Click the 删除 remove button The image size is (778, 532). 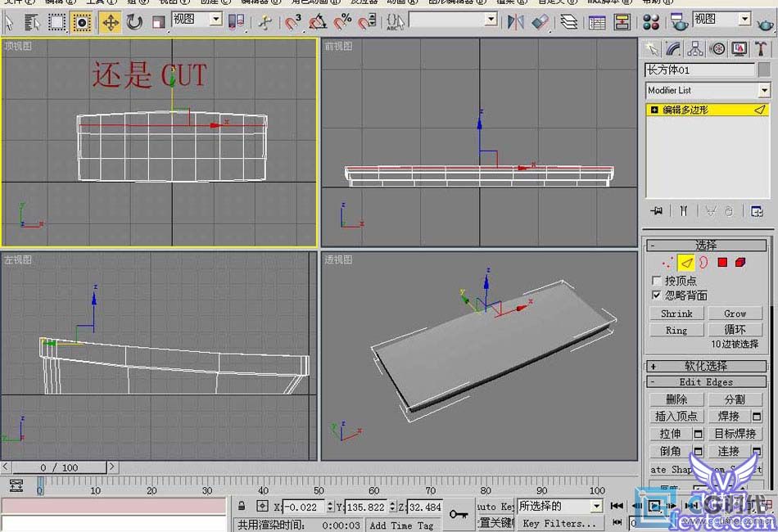pyautogui.click(x=676, y=399)
